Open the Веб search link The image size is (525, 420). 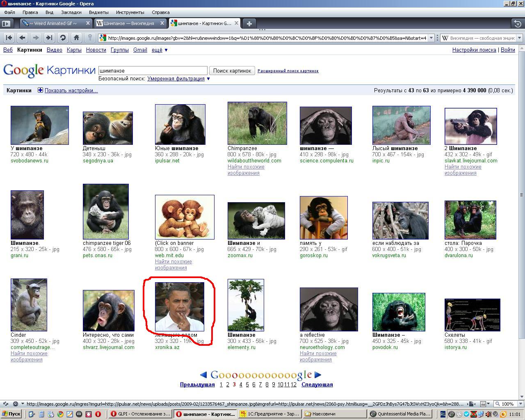pyautogui.click(x=8, y=50)
